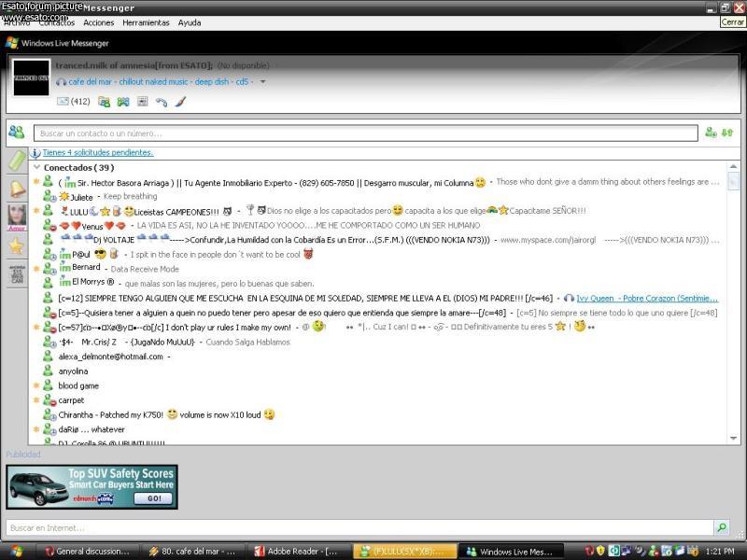The image size is (747, 560).
Task: Select contact Juliete 'Keep breathing'
Action: [x=376, y=196]
